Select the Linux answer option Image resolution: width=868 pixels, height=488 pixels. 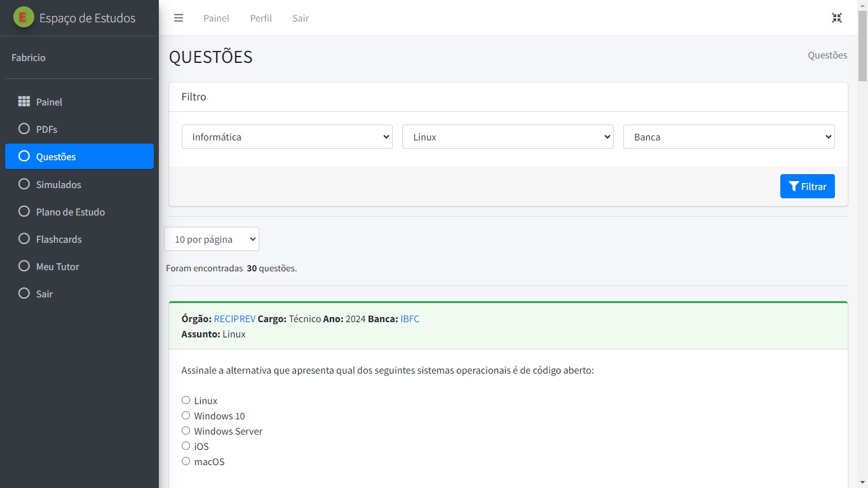point(186,400)
